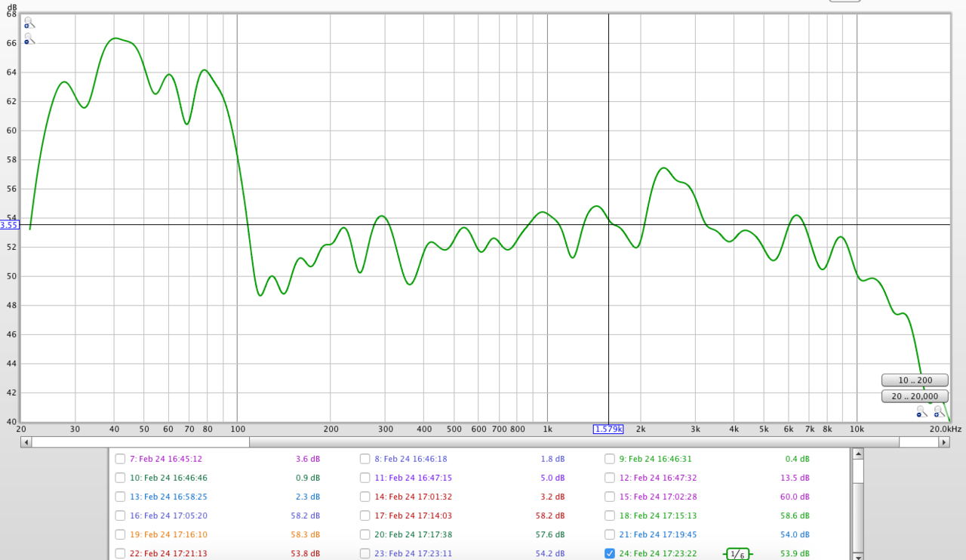Set the range with the 10 .. 200 button
The height and width of the screenshot is (560, 966).
[914, 380]
